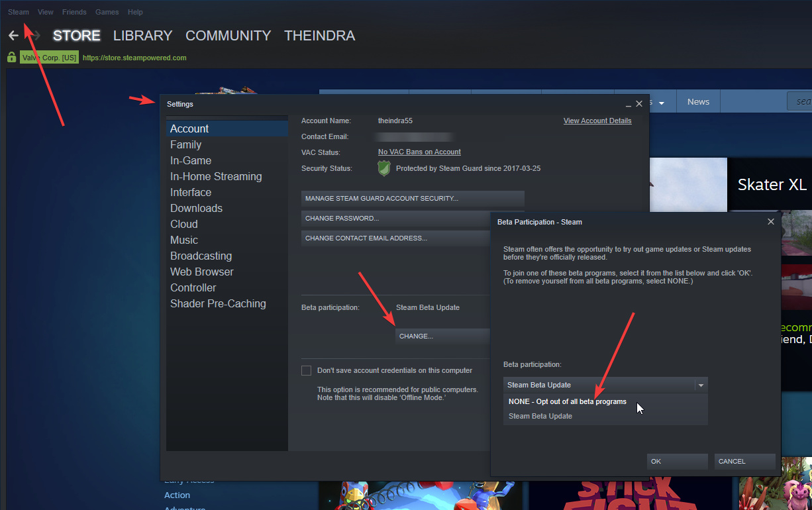Viewport: 812px width, 510px height.
Task: Open the store nav dropdown arrow beside News
Action: click(662, 103)
